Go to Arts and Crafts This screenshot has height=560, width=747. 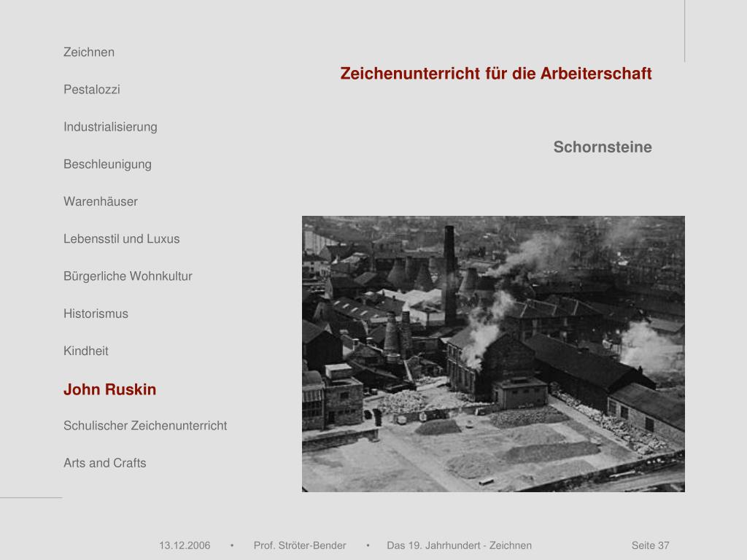pyautogui.click(x=105, y=463)
